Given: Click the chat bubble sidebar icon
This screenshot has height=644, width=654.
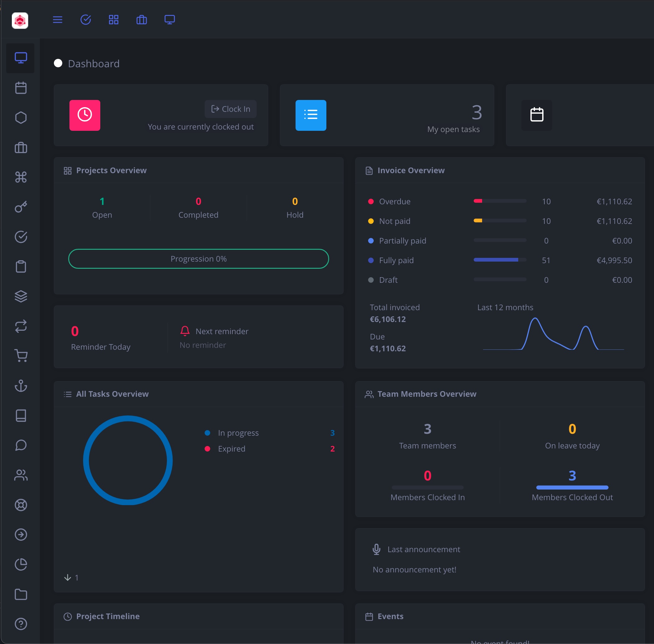Looking at the screenshot, I should [x=21, y=445].
